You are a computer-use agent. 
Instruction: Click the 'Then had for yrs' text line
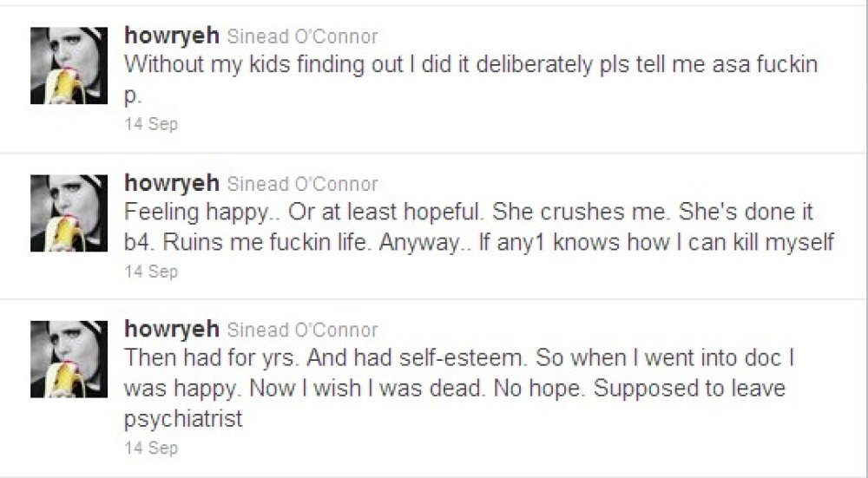click(x=460, y=358)
